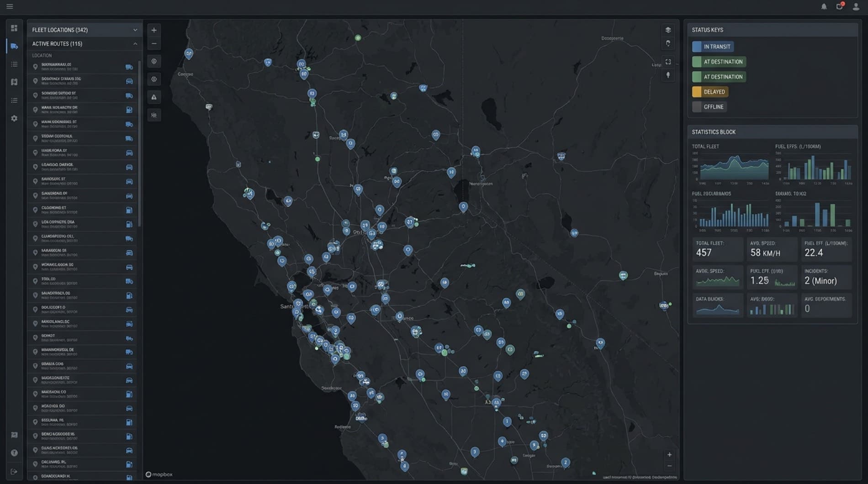Viewport: 868px width, 484px height.
Task: Click the pin marker control below fullscreen
Action: pos(668,75)
